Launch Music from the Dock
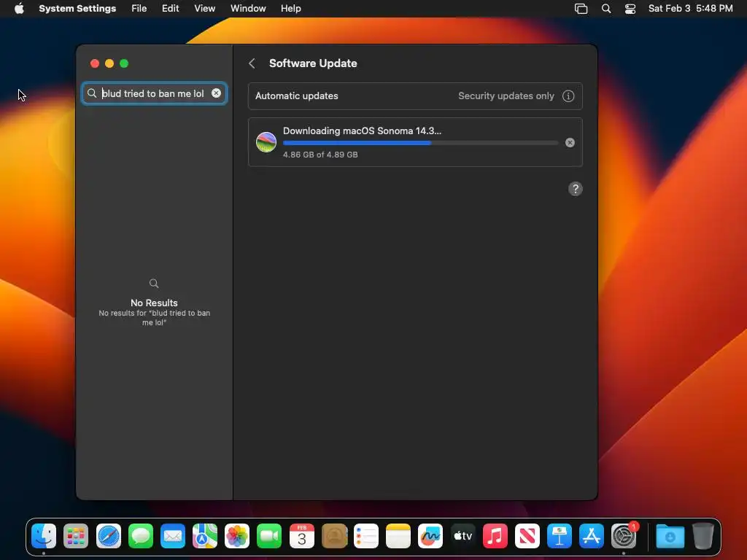Viewport: 747px width, 560px height. coord(495,536)
